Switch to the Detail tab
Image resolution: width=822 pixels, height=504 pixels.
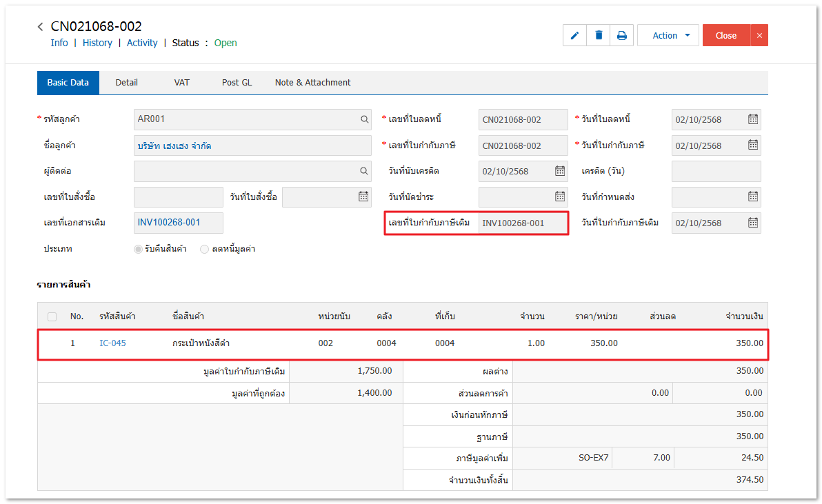pos(126,82)
